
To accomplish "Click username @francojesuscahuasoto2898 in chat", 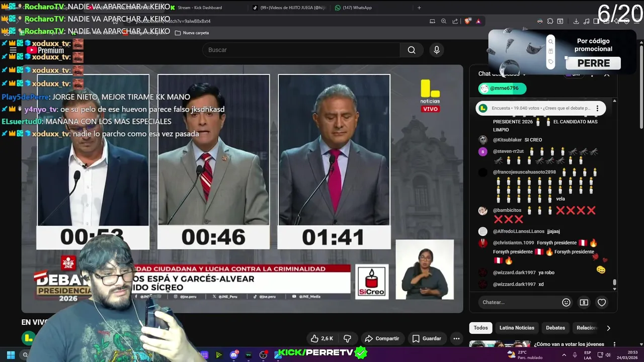I will pyautogui.click(x=524, y=172).
